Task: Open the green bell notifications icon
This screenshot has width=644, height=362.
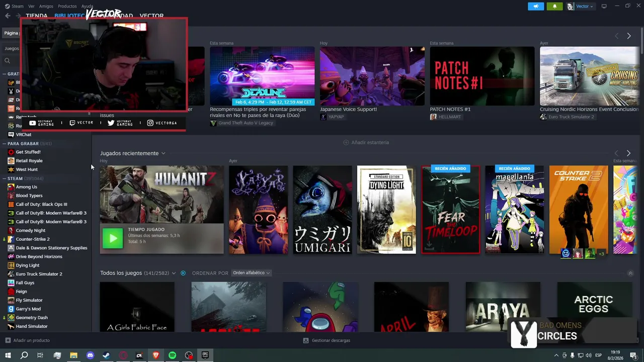Action: coord(554,6)
